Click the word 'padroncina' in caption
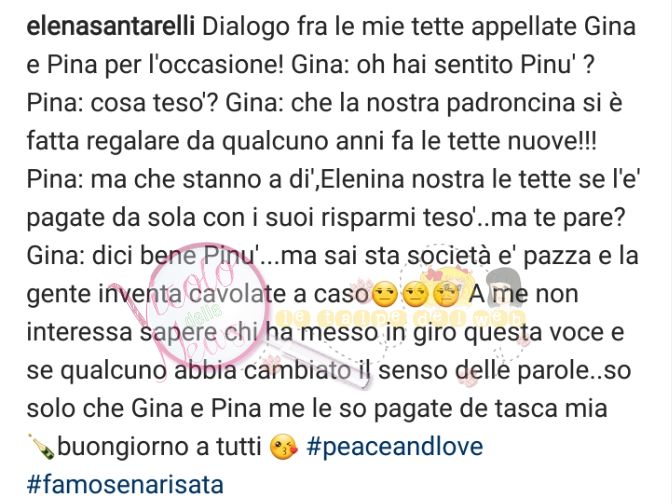The height and width of the screenshot is (504, 672). tap(510, 104)
